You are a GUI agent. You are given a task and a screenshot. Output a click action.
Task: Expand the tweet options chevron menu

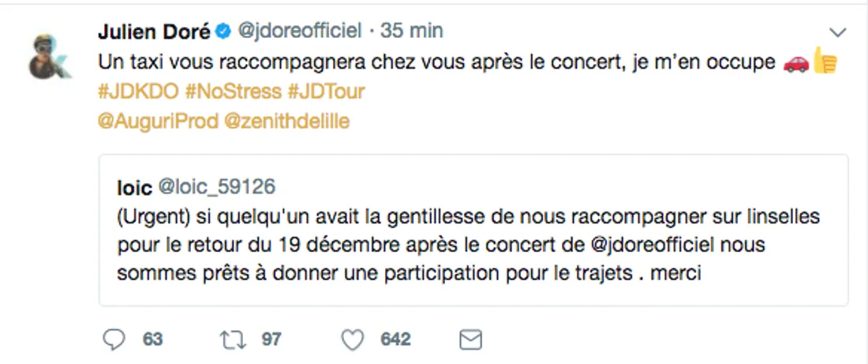click(838, 32)
